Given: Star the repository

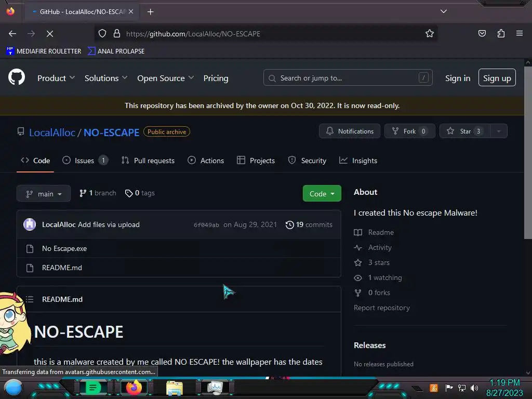Looking at the screenshot, I should 464,131.
